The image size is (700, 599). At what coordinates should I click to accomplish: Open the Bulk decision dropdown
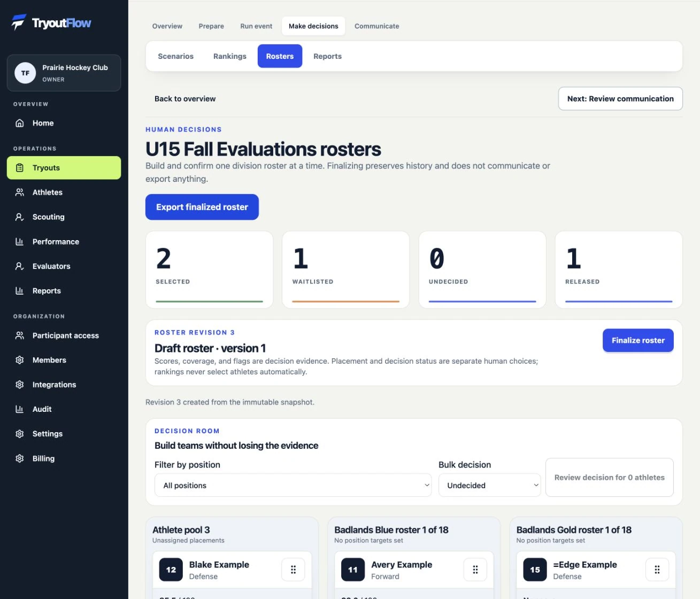click(x=490, y=486)
